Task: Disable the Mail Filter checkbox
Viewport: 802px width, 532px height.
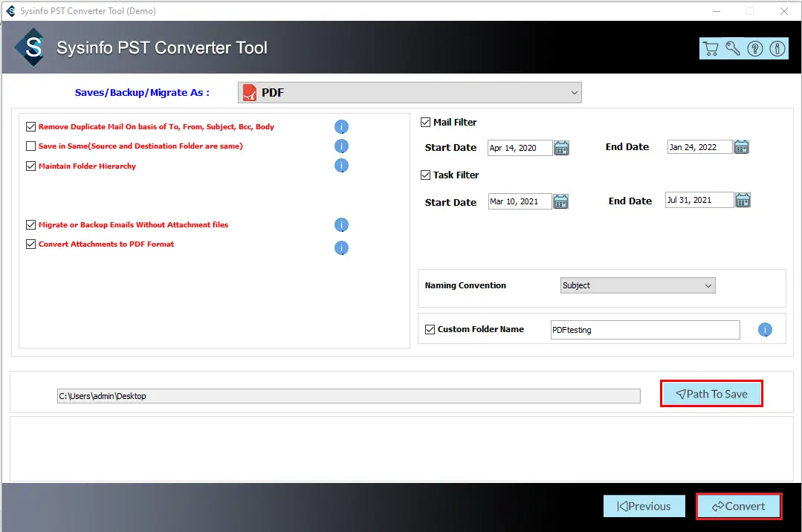Action: pyautogui.click(x=426, y=123)
